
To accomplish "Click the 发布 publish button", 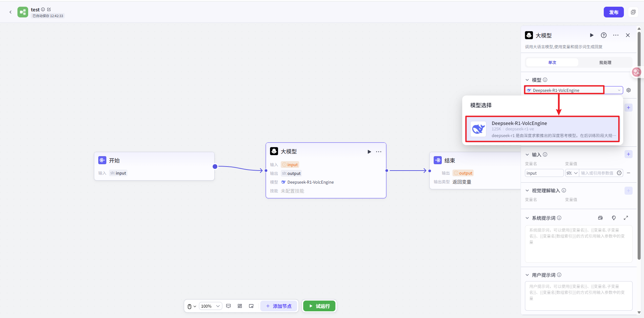I will [x=613, y=12].
